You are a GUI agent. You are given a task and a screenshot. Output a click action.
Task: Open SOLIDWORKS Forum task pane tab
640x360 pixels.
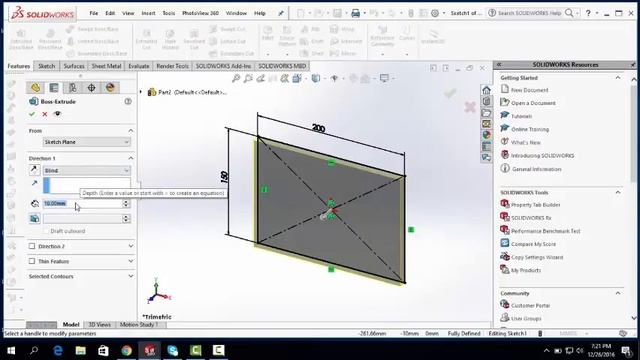point(486,157)
